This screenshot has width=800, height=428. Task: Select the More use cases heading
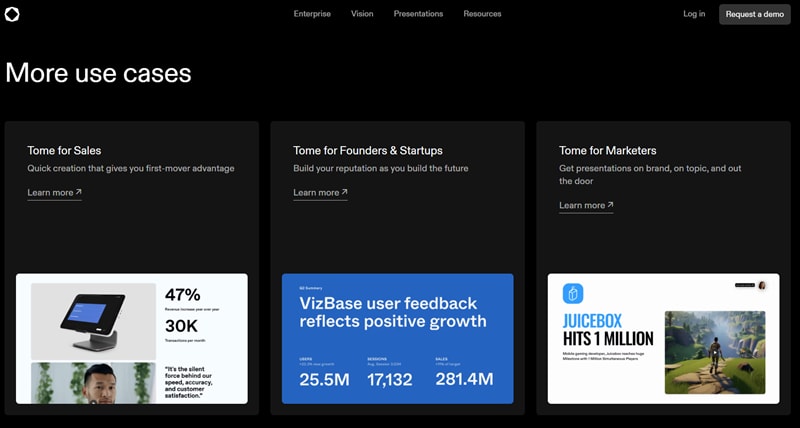point(98,72)
